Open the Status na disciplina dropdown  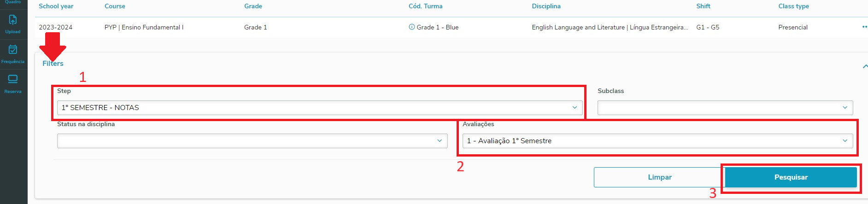[x=252, y=141]
